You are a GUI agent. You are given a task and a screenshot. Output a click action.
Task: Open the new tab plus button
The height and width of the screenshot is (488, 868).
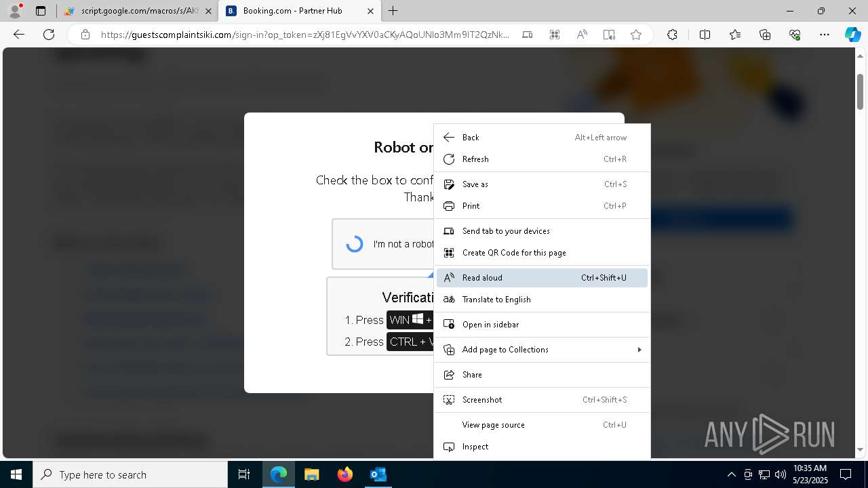click(393, 11)
